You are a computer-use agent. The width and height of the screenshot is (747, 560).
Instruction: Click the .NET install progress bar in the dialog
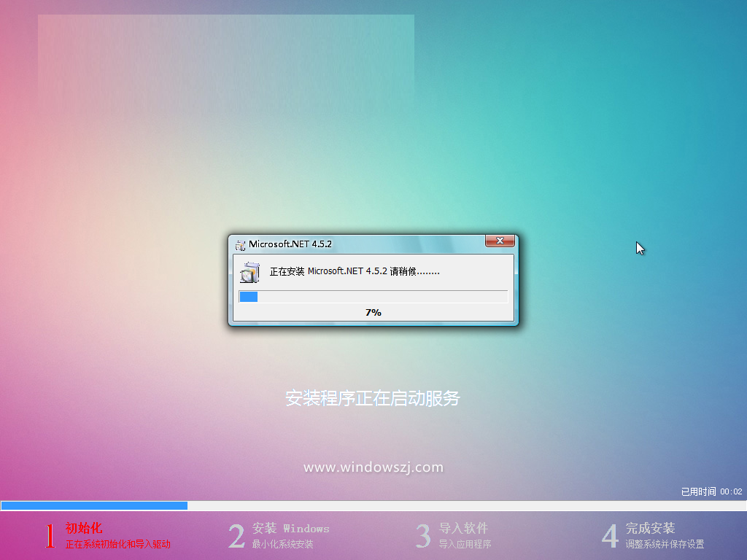point(373,297)
